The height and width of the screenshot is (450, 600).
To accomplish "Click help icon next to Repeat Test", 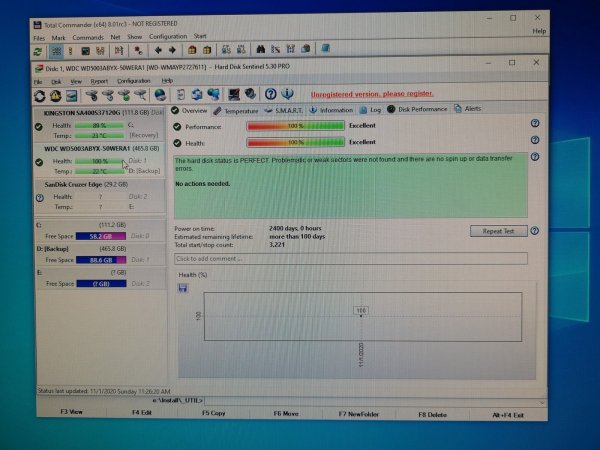I will pos(535,231).
